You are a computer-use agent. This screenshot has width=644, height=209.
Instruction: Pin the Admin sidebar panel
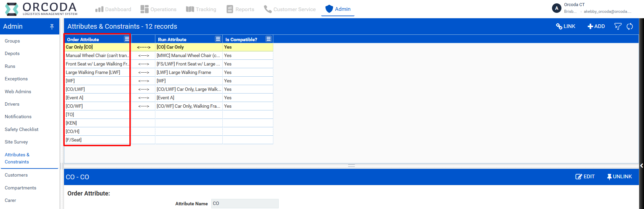tap(52, 27)
